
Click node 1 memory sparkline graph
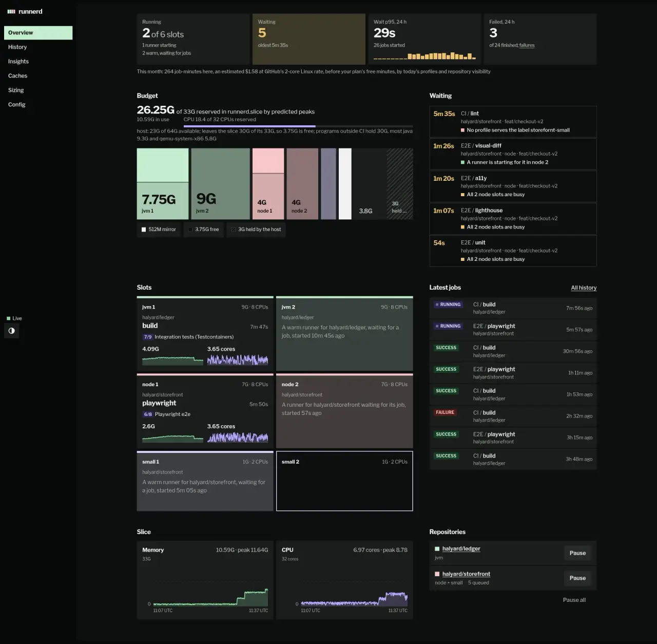pyautogui.click(x=172, y=438)
